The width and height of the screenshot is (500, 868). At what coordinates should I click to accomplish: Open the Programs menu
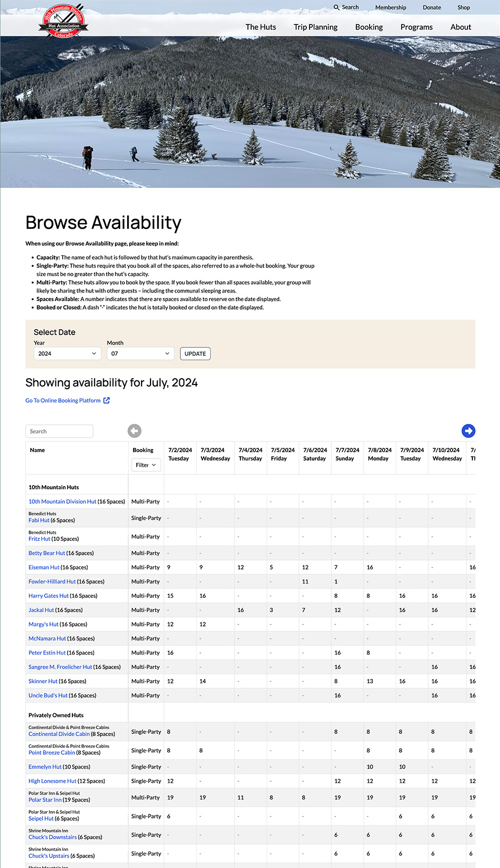pyautogui.click(x=416, y=27)
